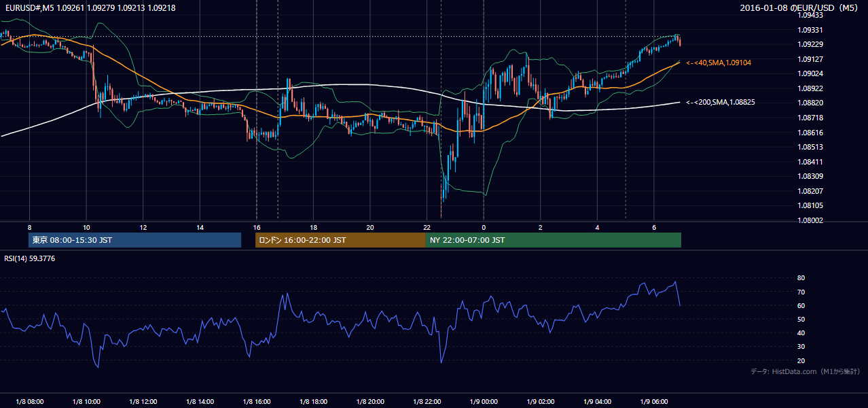Click the HistData.com data credit text
Viewport: 868px width, 408px height.
[806, 371]
